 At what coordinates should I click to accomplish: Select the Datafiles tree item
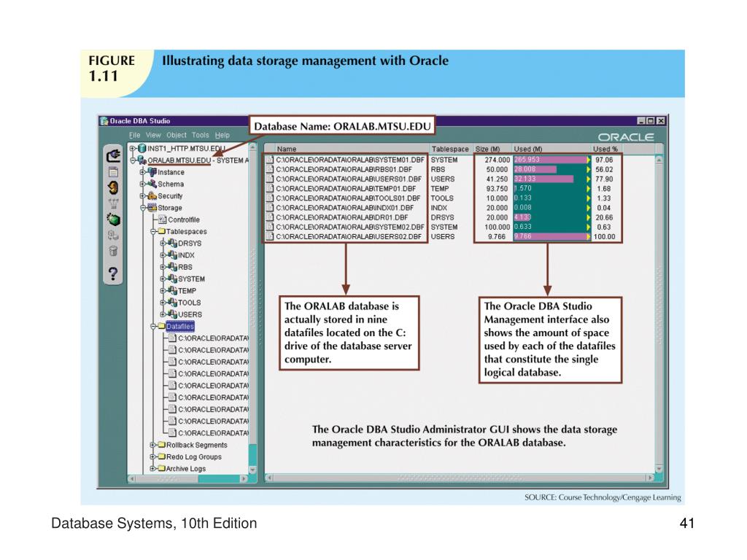click(180, 326)
